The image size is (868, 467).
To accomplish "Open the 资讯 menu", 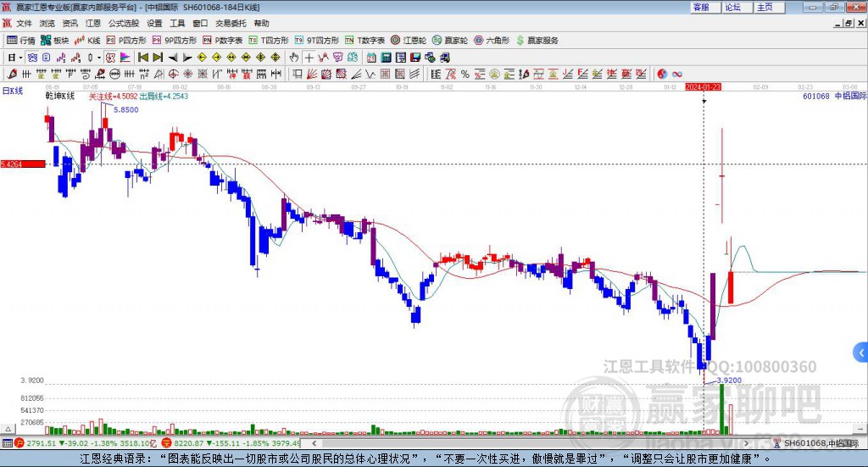I will coord(70,23).
